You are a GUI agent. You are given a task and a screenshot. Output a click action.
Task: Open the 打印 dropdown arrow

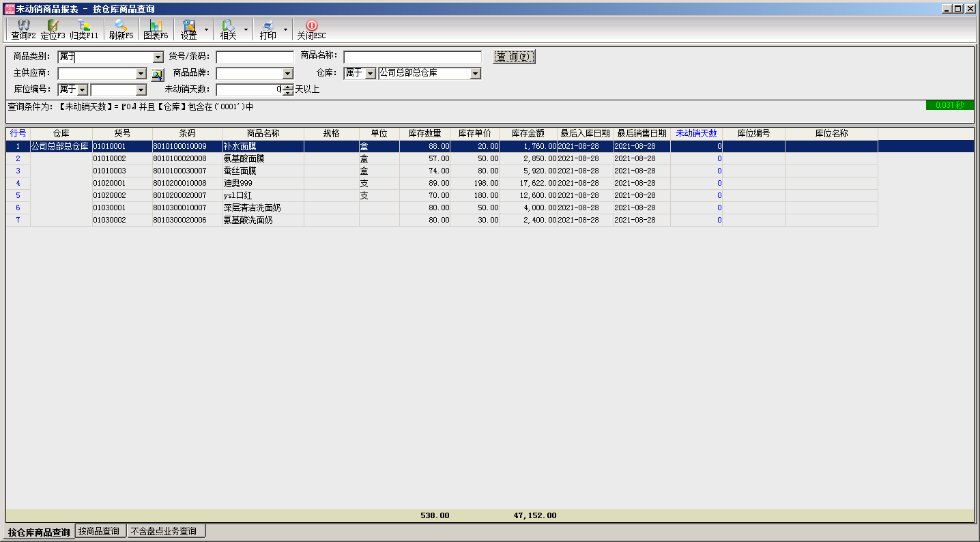285,30
